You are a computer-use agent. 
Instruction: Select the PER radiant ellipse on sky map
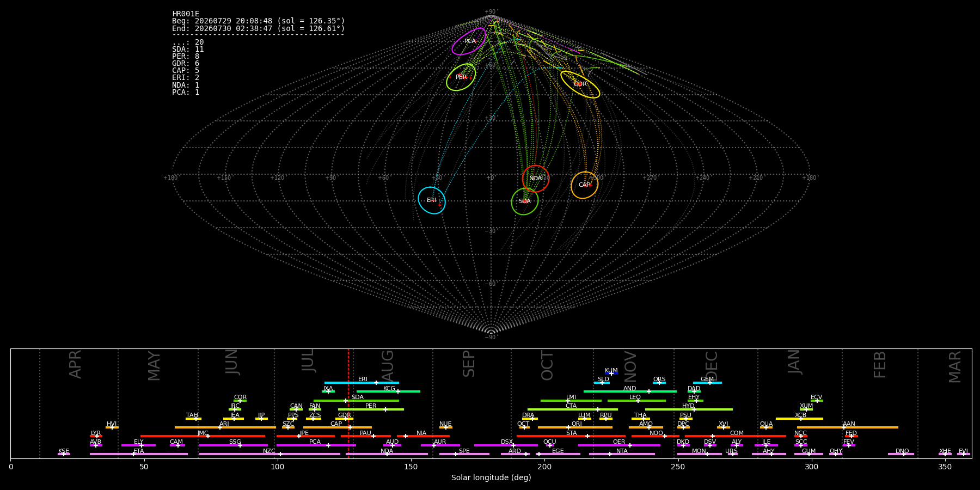click(x=461, y=77)
